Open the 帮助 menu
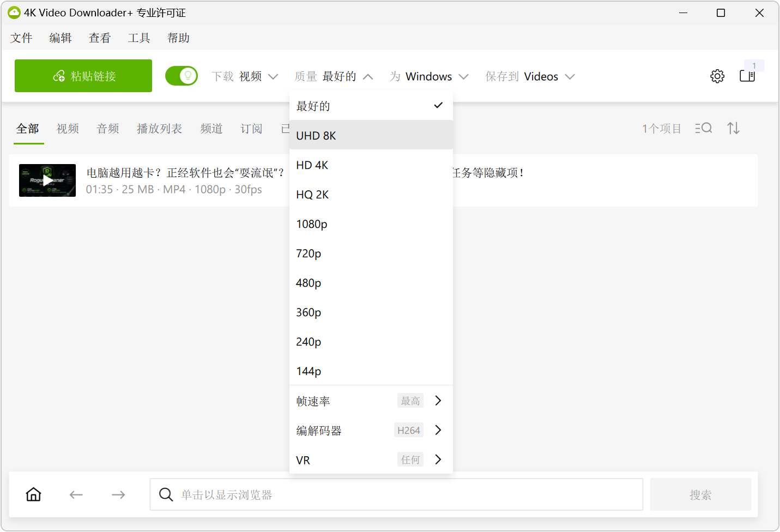Screen dimensions: 780x532 coord(178,38)
